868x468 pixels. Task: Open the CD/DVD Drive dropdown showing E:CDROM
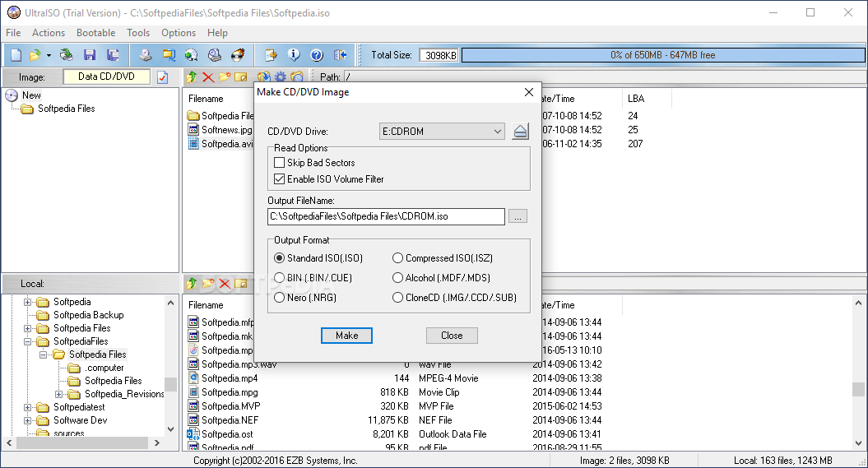442,132
